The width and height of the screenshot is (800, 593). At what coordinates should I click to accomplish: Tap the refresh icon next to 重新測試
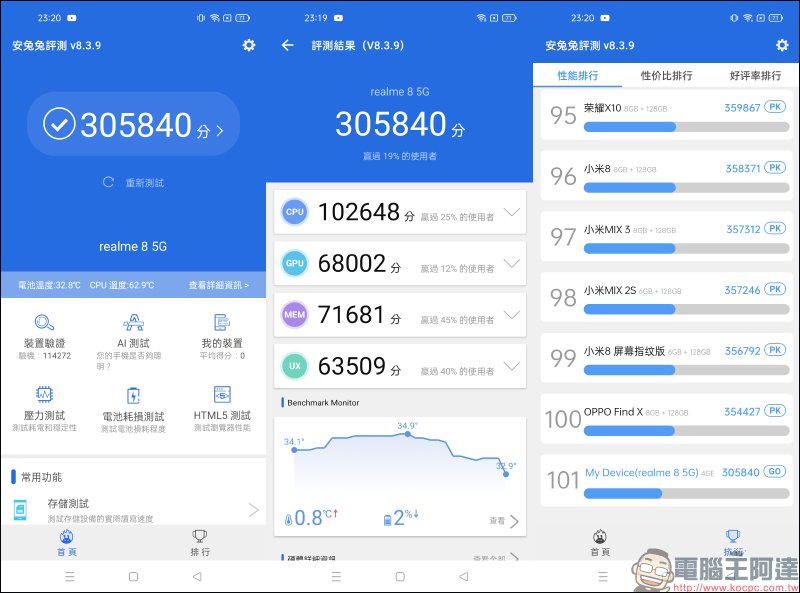point(108,182)
